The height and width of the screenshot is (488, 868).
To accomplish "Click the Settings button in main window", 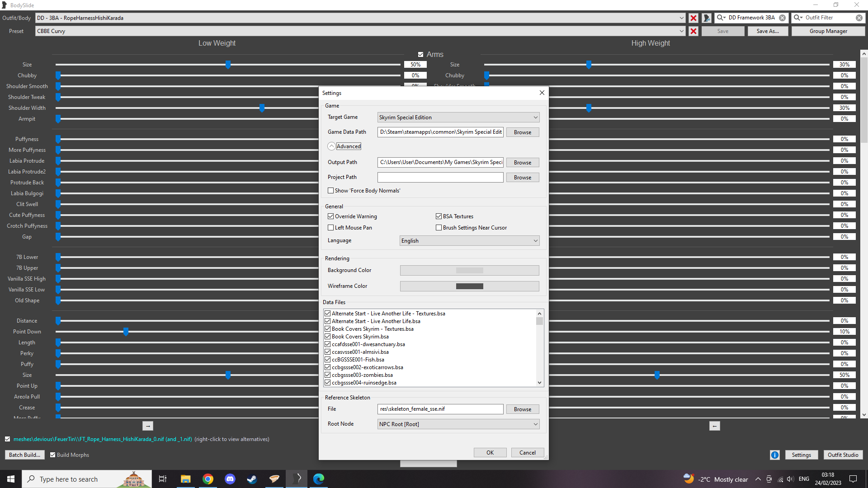I will (802, 455).
